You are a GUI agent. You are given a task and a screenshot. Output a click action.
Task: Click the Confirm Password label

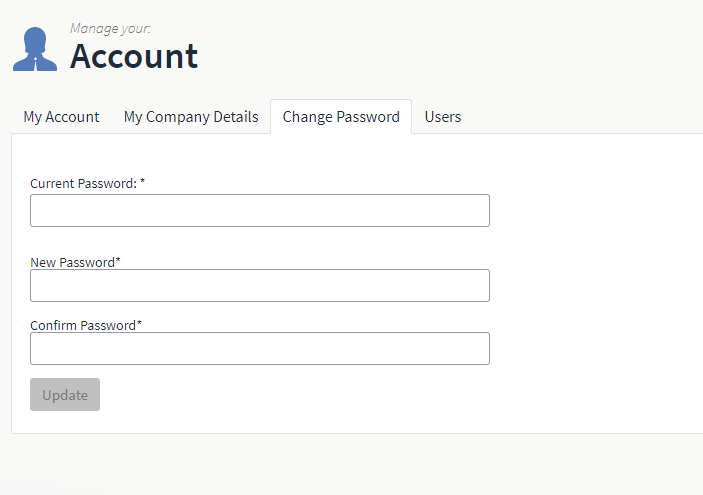[83, 325]
